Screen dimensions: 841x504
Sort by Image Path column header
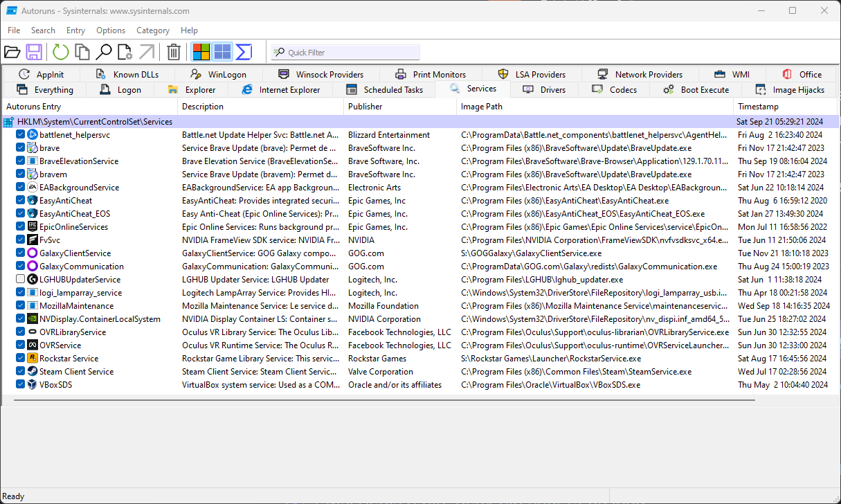[x=595, y=107]
